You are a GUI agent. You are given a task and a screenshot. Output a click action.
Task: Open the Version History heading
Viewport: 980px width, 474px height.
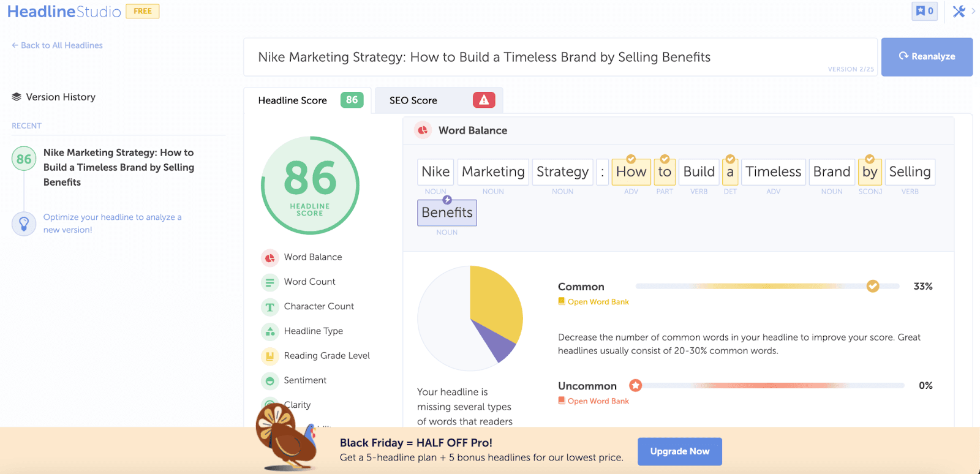61,97
